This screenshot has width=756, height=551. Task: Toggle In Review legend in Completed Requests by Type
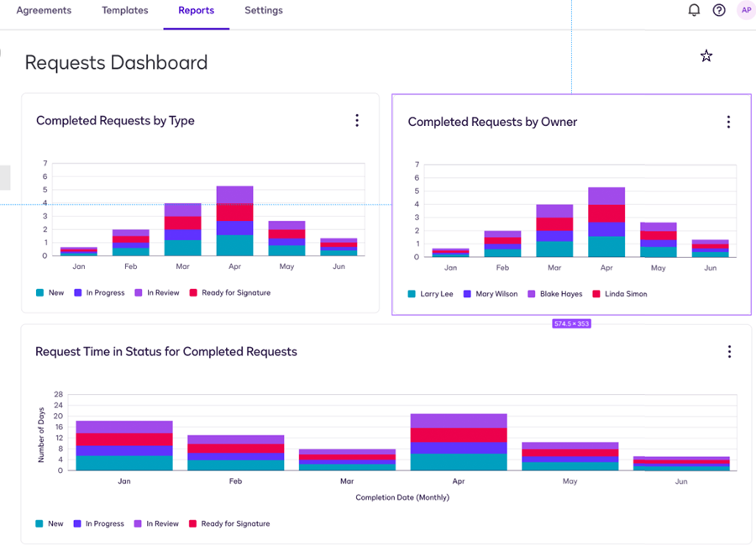coord(157,292)
